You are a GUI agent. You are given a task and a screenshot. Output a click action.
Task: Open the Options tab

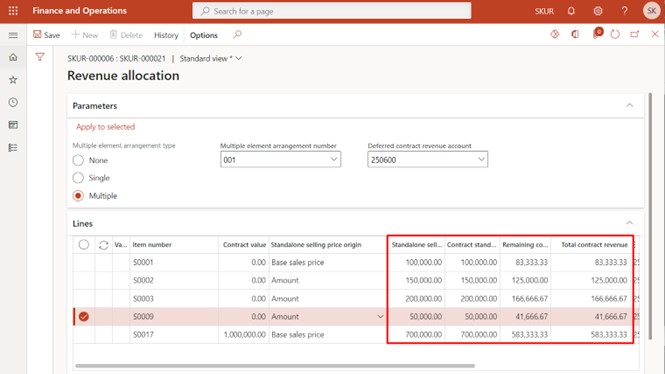(204, 35)
